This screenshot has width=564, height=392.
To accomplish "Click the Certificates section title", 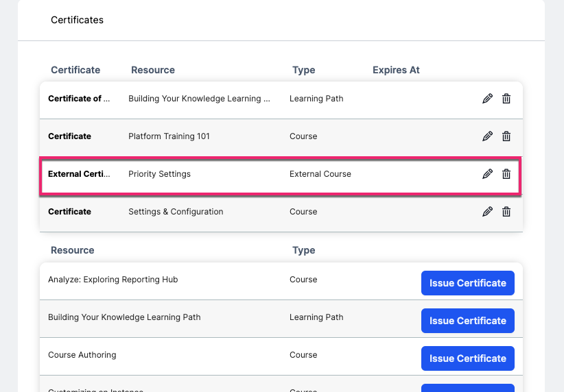I will click(x=77, y=20).
